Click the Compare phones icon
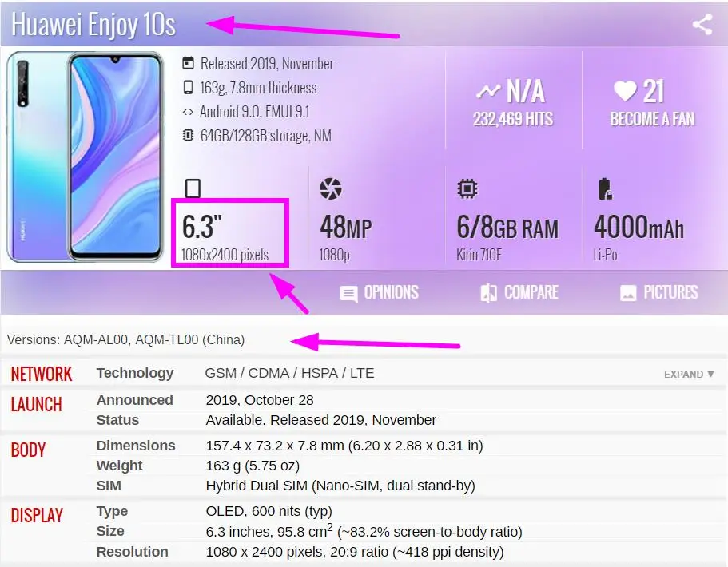 [488, 293]
